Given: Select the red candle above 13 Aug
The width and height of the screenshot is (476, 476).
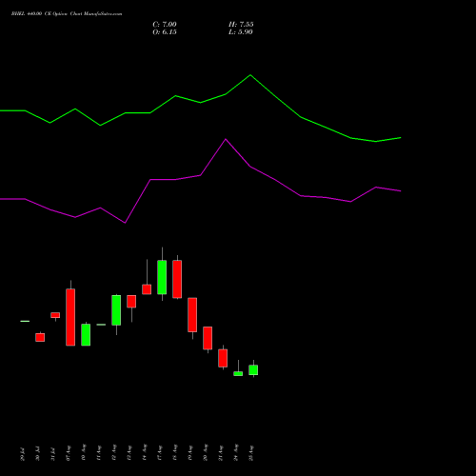Looking at the screenshot, I should [131, 301].
